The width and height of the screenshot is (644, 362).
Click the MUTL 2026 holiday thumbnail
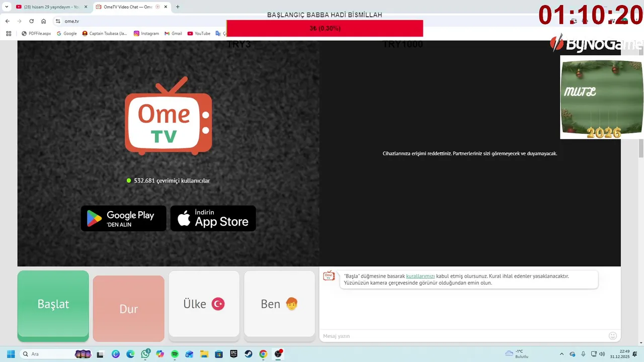click(x=602, y=97)
